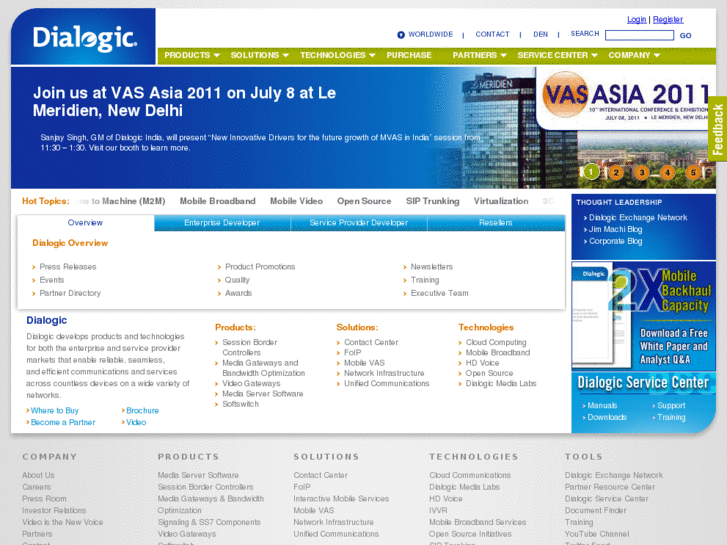Switch to the Overview tab

coord(85,223)
